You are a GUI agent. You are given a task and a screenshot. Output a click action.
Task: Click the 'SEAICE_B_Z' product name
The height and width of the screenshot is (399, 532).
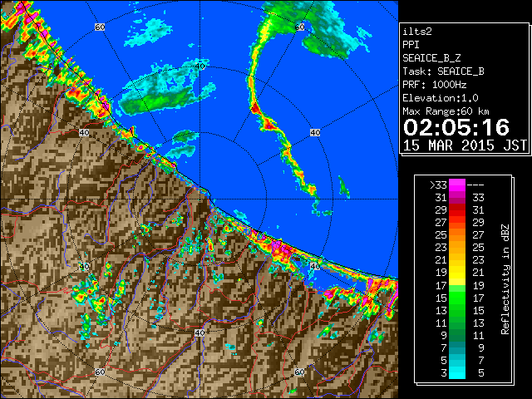431,58
